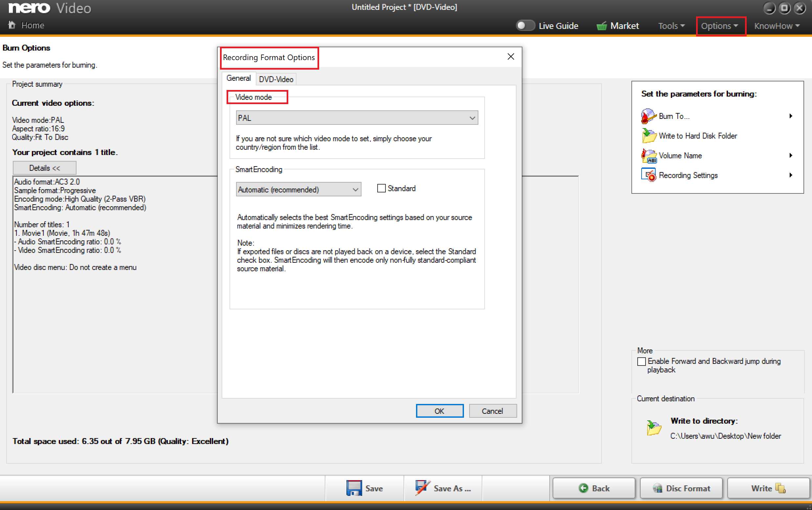812x510 pixels.
Task: Click the Quality:Fit To Disc summary line
Action: [x=40, y=137]
